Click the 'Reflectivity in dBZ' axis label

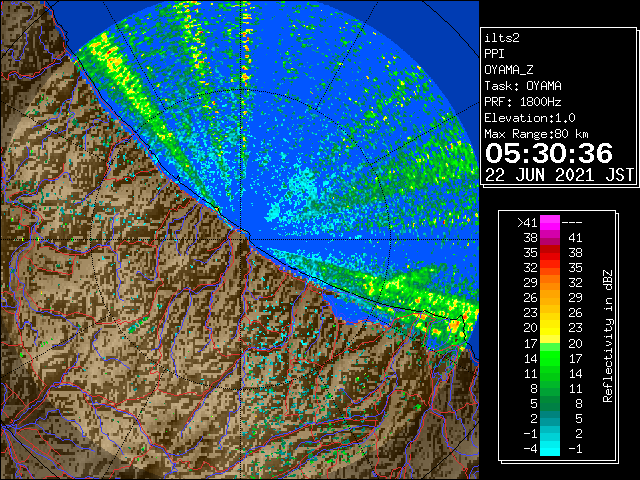pos(608,336)
